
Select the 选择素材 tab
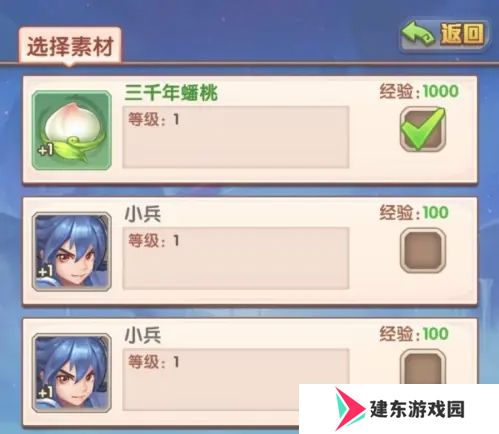[70, 46]
